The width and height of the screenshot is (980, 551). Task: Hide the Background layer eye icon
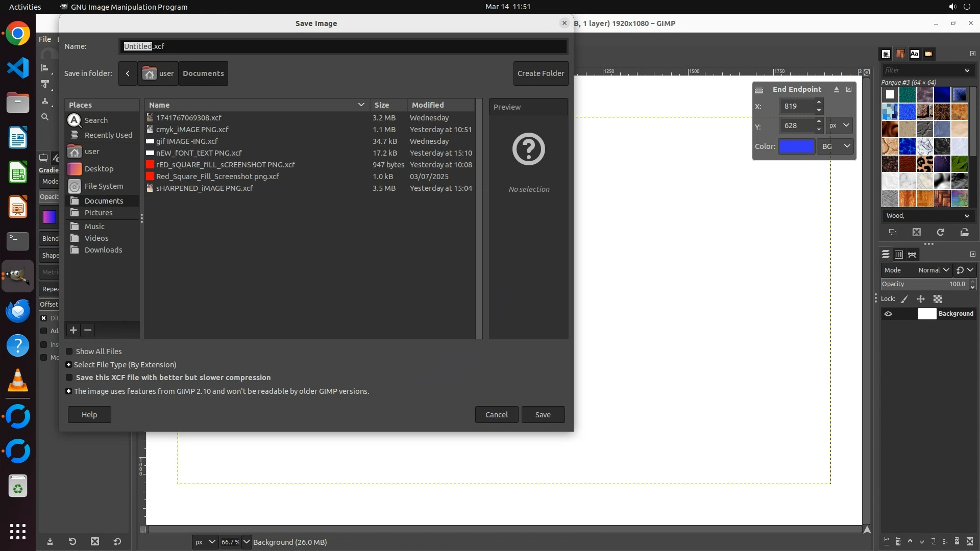(888, 314)
